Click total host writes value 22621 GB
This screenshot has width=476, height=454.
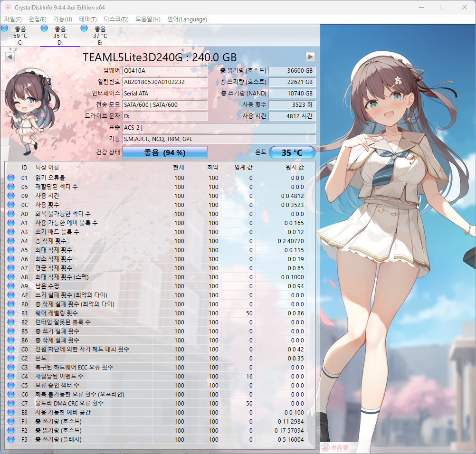coord(292,82)
